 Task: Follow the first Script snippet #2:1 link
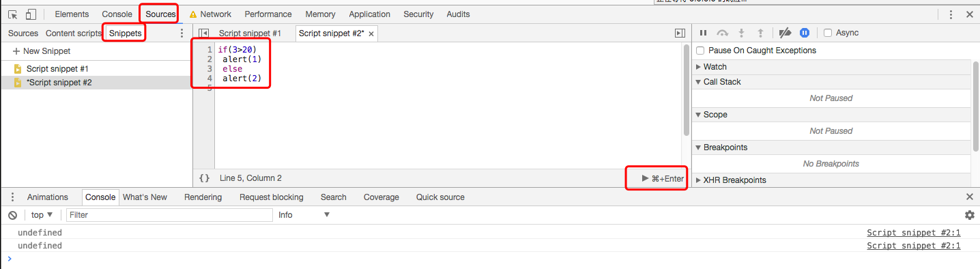(913, 233)
